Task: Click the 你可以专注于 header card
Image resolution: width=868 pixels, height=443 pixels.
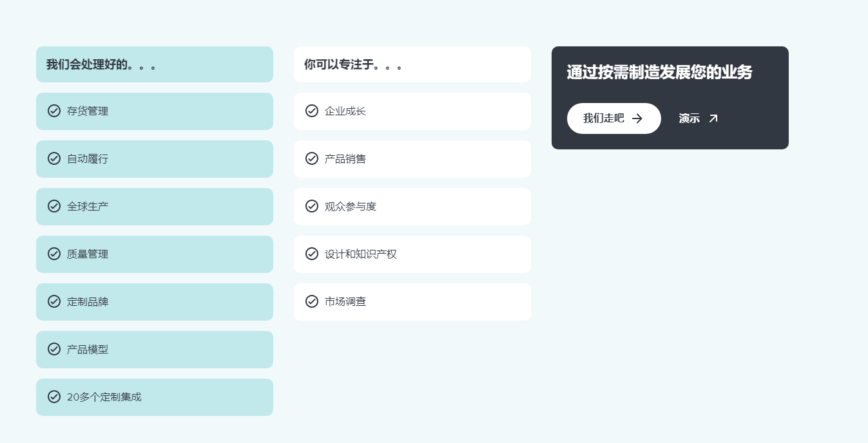Action: pyautogui.click(x=412, y=64)
